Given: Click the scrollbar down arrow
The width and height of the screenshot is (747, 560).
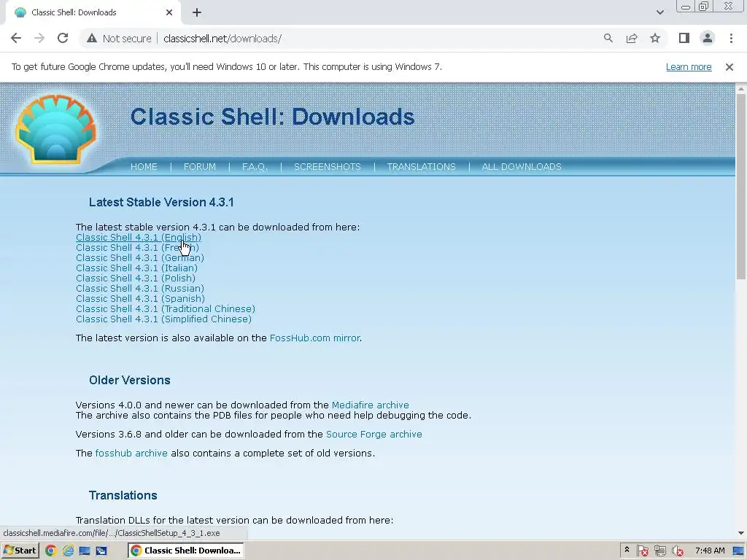Looking at the screenshot, I should coord(741,533).
